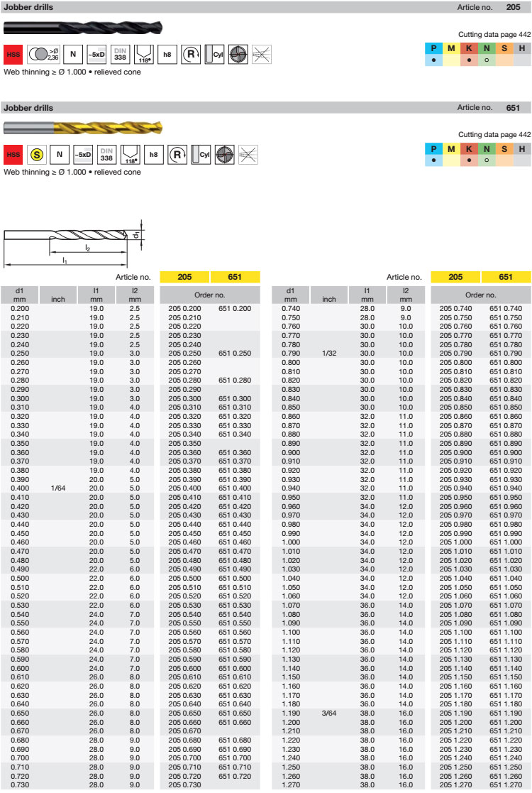
Task: Click the h8 tolerance icon below the gold drill
Action: tap(153, 154)
